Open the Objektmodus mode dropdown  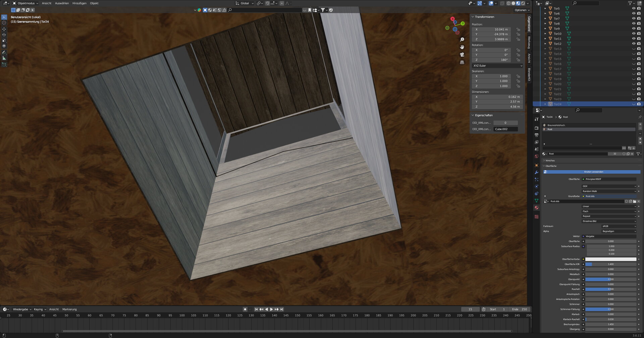26,3
